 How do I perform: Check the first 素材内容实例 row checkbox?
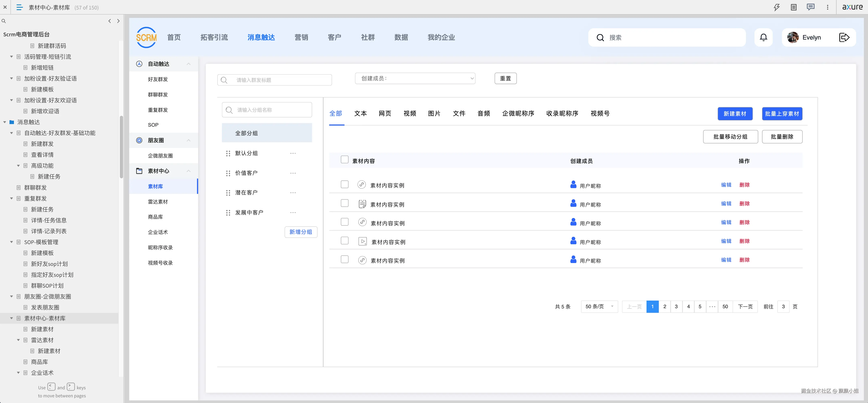[x=345, y=184]
